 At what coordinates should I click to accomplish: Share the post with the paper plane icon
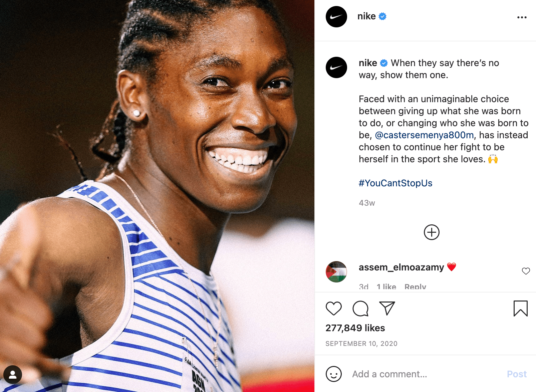click(387, 309)
